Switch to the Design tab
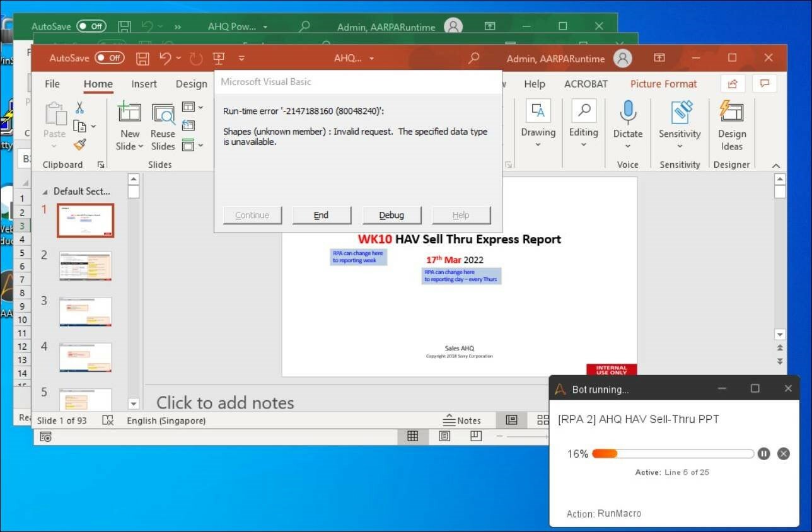 192,84
